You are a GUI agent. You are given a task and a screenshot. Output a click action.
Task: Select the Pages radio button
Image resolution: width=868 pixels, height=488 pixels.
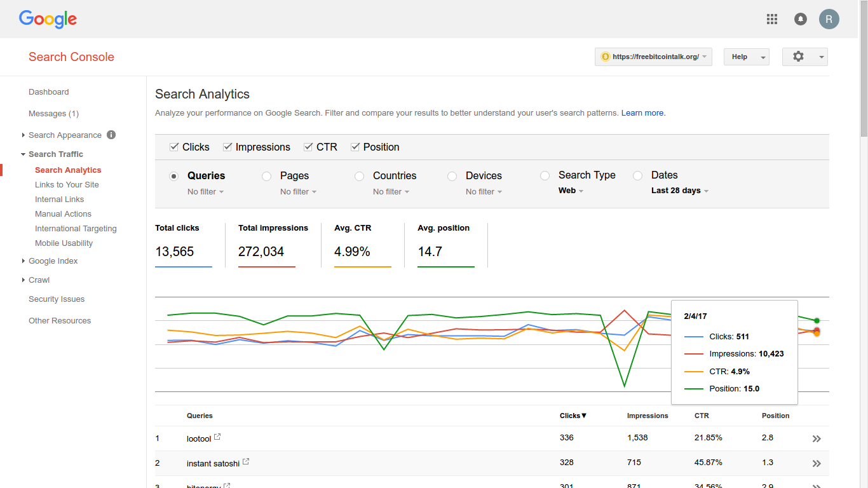(267, 176)
